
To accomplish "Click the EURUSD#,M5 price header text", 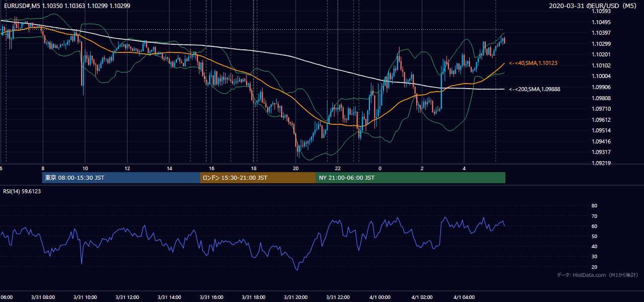I will 66,6.
